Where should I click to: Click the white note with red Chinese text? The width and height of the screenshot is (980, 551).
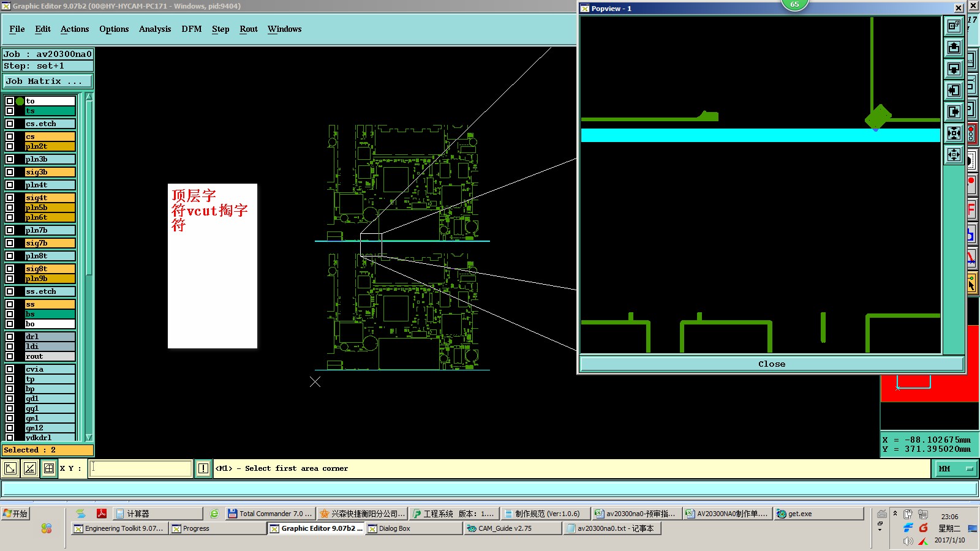click(x=213, y=266)
